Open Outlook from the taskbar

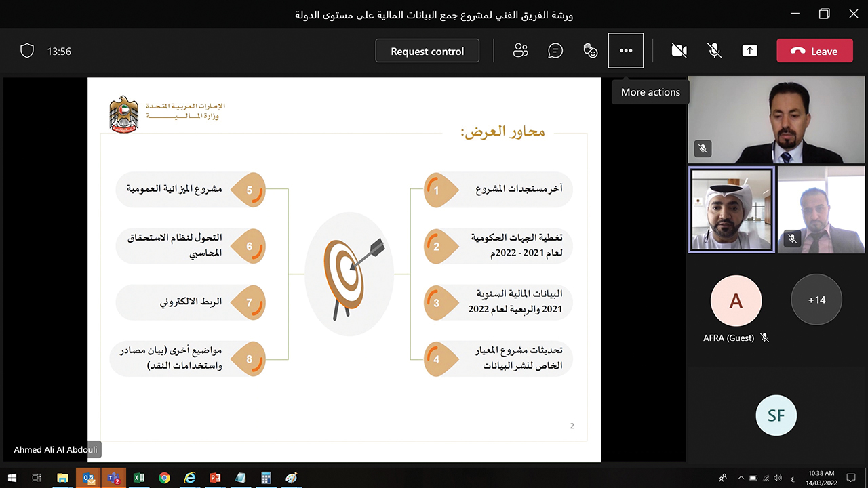(x=89, y=478)
